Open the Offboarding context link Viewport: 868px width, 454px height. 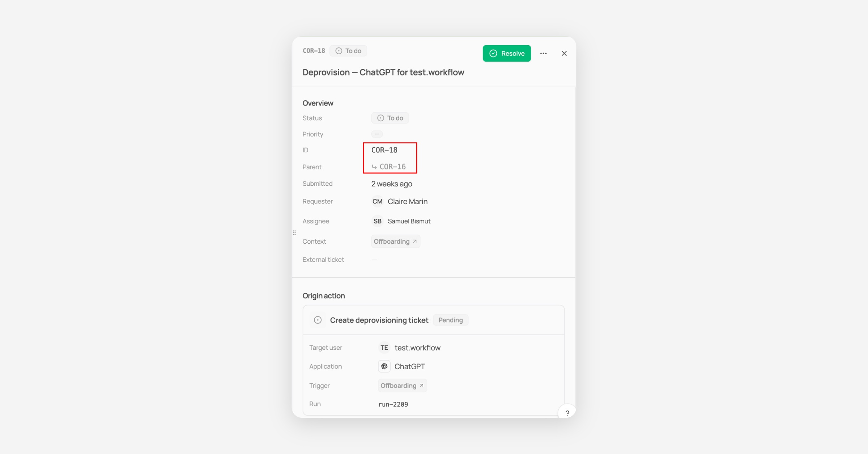pos(396,241)
